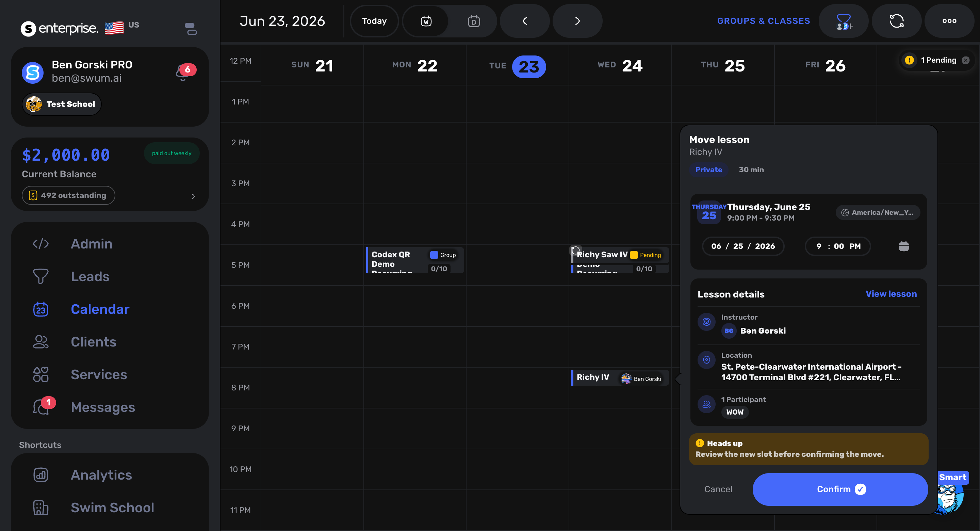
Task: Click the Leads funnel icon
Action: pos(41,276)
